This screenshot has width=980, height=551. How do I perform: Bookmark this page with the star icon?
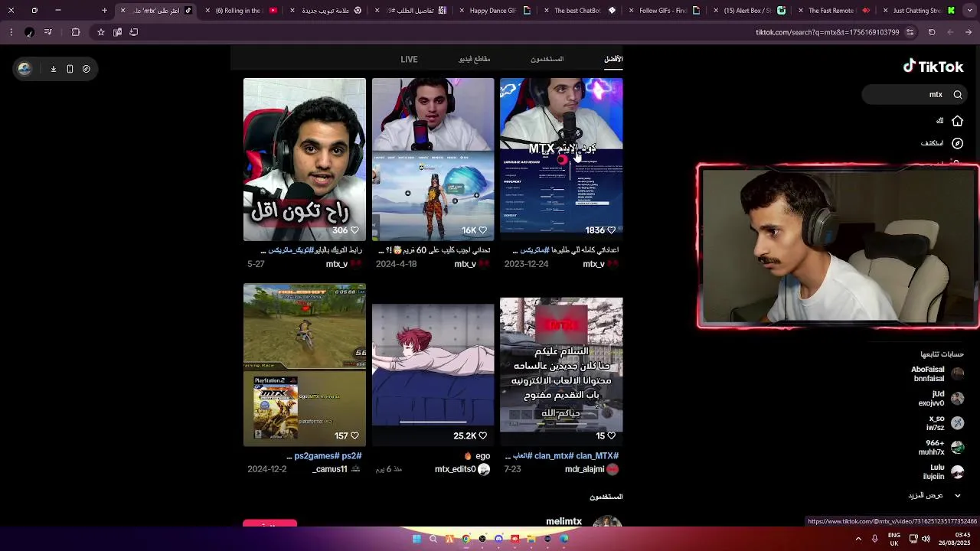click(100, 32)
